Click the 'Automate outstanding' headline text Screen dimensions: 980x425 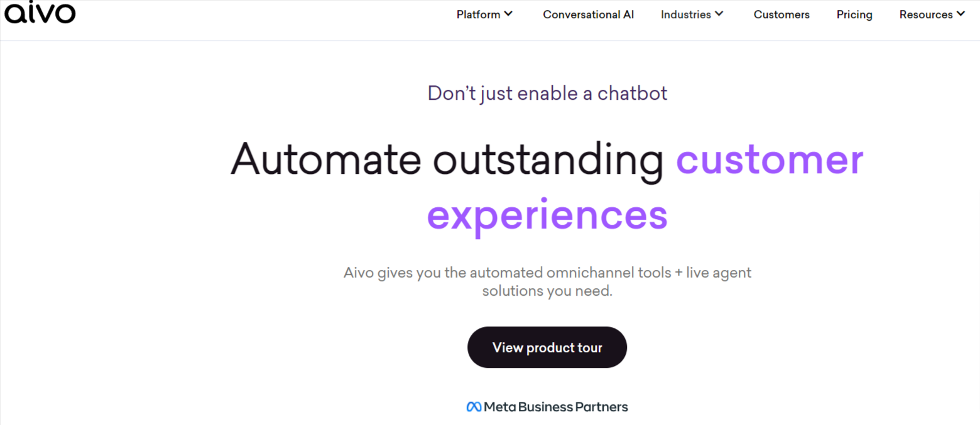coord(447,159)
